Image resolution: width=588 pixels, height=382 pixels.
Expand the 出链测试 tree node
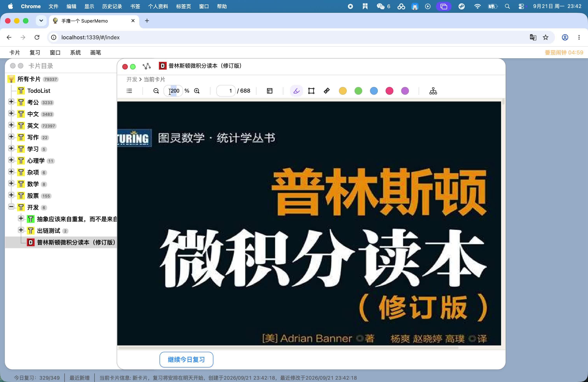click(x=21, y=230)
